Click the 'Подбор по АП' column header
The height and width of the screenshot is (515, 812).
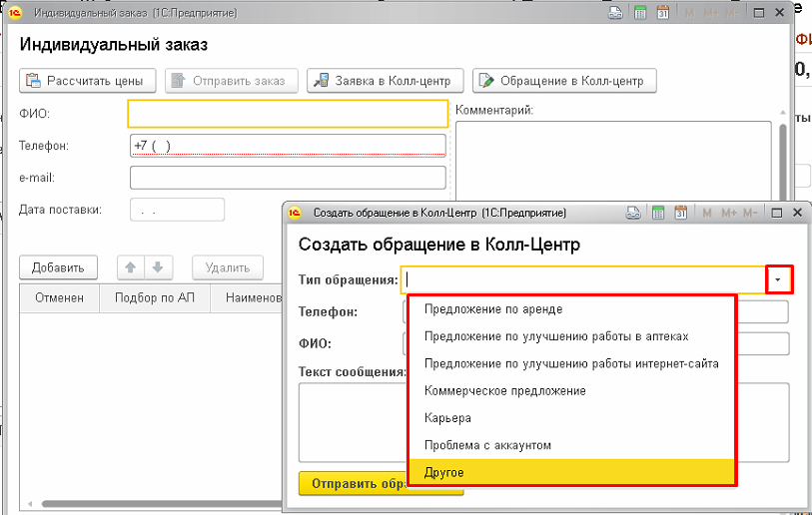[x=156, y=297]
